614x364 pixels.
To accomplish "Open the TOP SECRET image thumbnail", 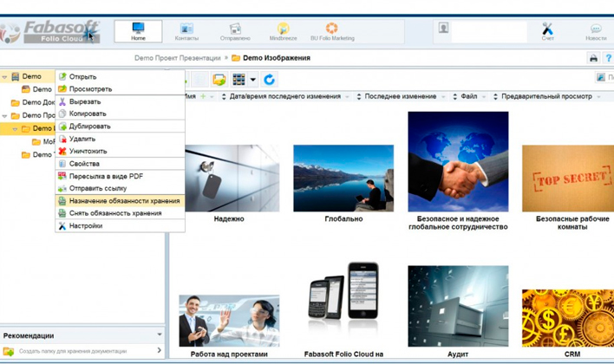I will click(568, 178).
